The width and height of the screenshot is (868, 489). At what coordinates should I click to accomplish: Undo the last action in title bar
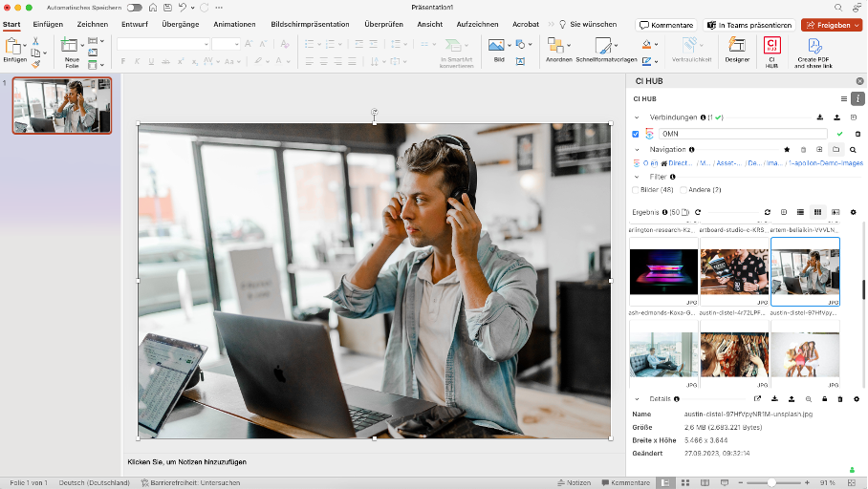[183, 8]
